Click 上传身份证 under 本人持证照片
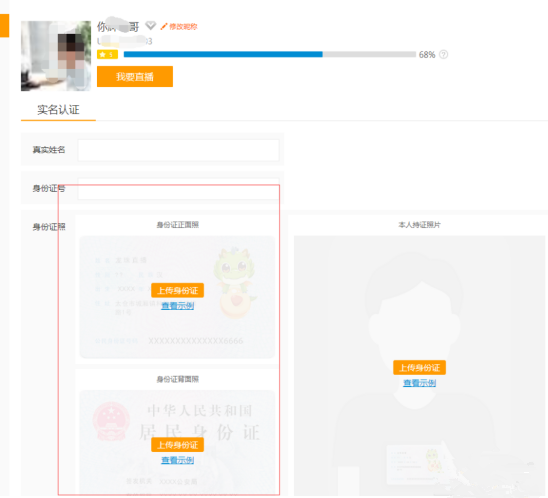This screenshot has height=498, width=548. tap(419, 368)
